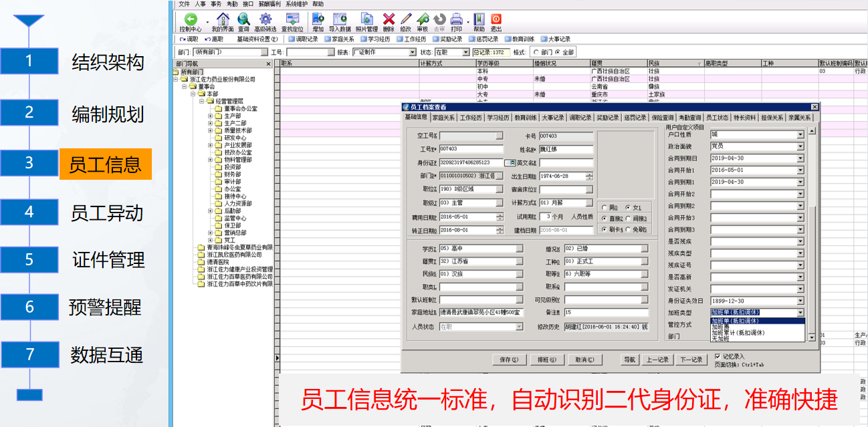
Task: Open the 控制中心 control center icon
Action: click(191, 21)
